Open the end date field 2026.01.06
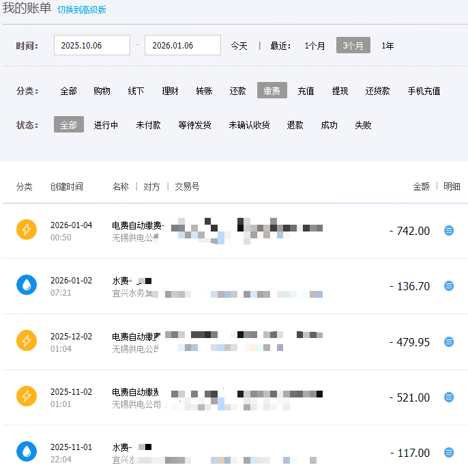This screenshot has width=468, height=476. pos(182,46)
